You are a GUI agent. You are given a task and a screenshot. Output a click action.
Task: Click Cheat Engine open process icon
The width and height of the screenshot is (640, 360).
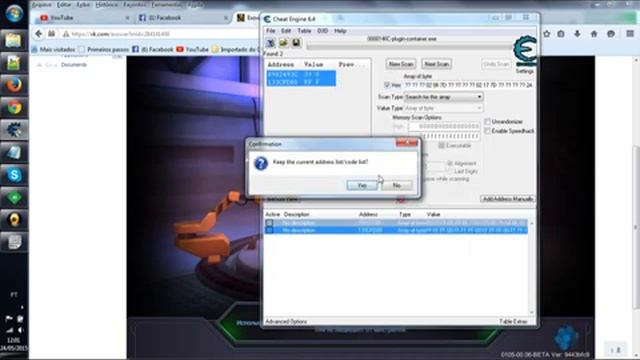click(x=271, y=43)
